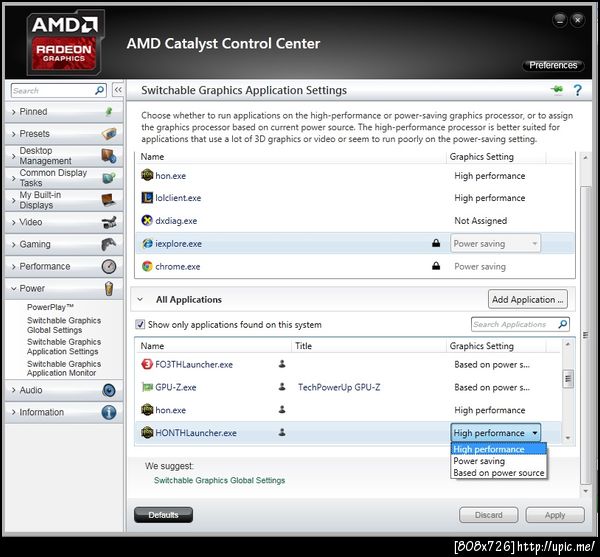Expand the Presets section
600x557 pixels.
[14, 134]
